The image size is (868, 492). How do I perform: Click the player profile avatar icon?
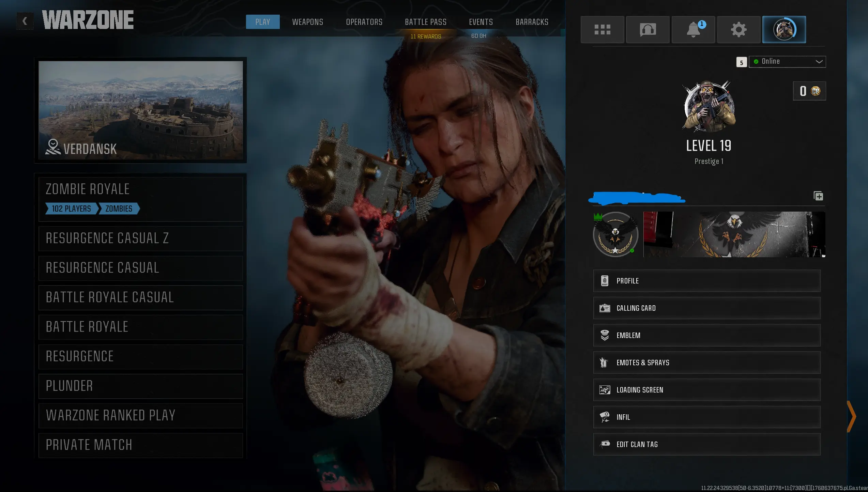[784, 30]
